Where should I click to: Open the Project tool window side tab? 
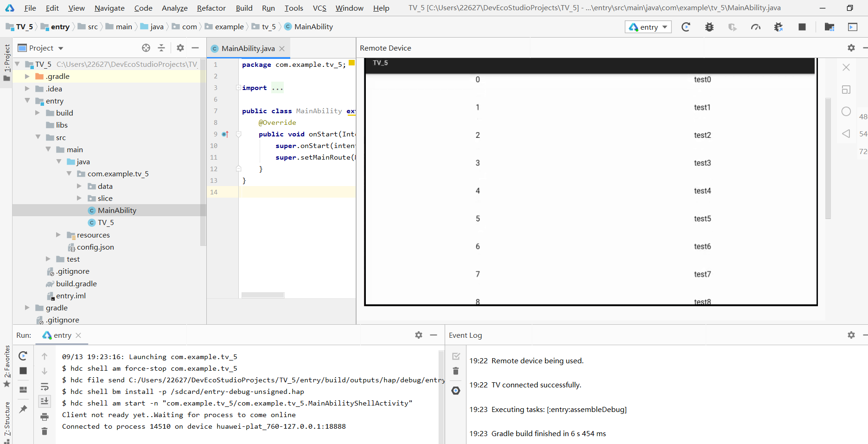(6, 63)
